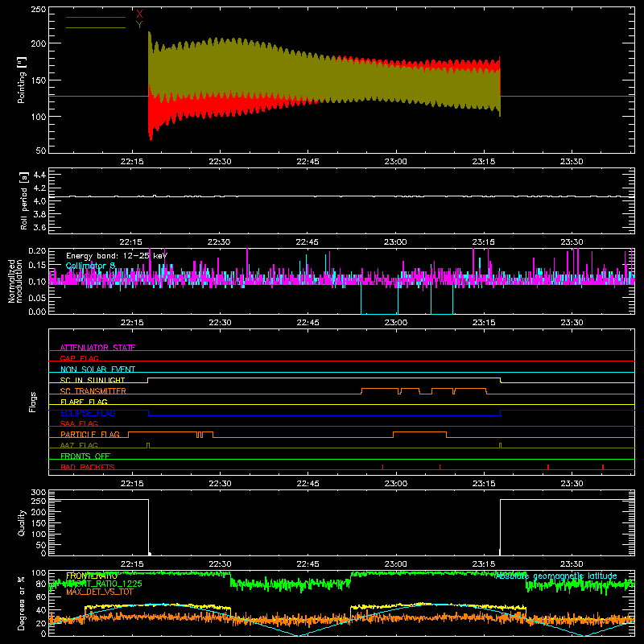Select the PARTICLE_FLAG label
Image resolution: width=644 pixels, height=644 pixels.
(x=90, y=434)
